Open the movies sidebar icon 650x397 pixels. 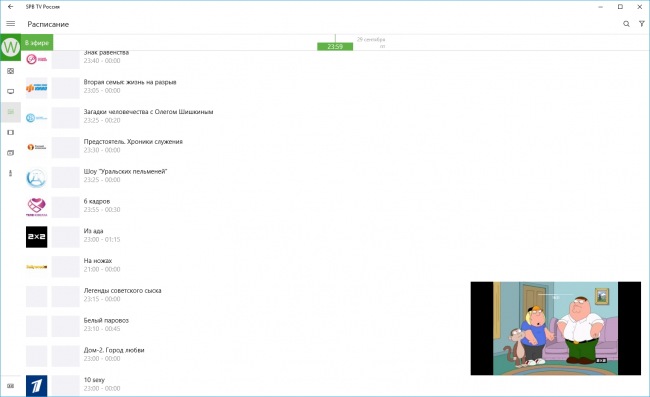click(x=11, y=133)
